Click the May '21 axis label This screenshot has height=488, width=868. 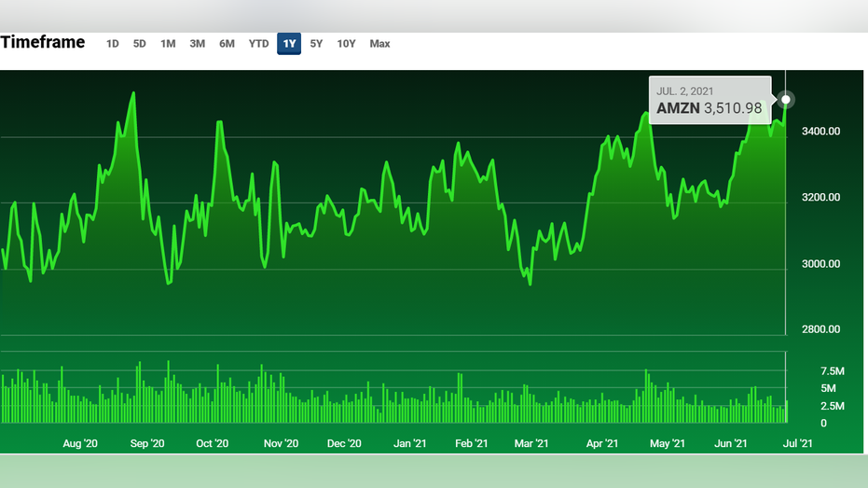pyautogui.click(x=667, y=444)
